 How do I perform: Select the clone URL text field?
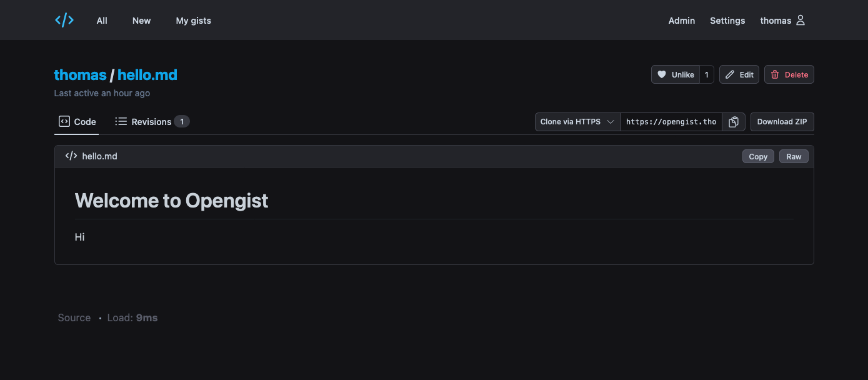point(671,122)
